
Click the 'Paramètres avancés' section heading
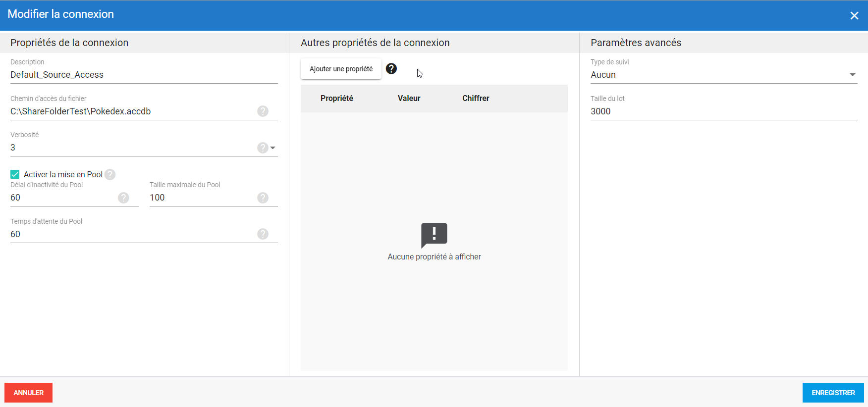click(x=636, y=43)
